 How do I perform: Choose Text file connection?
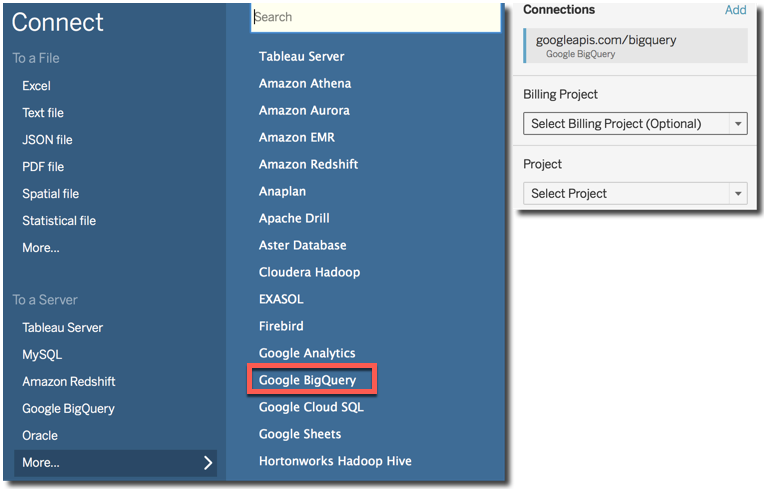pos(43,113)
